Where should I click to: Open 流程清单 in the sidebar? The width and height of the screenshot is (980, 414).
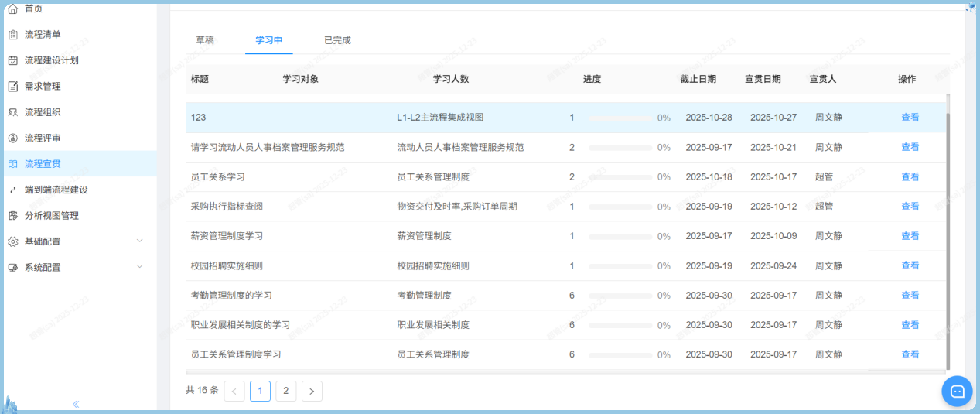43,34
